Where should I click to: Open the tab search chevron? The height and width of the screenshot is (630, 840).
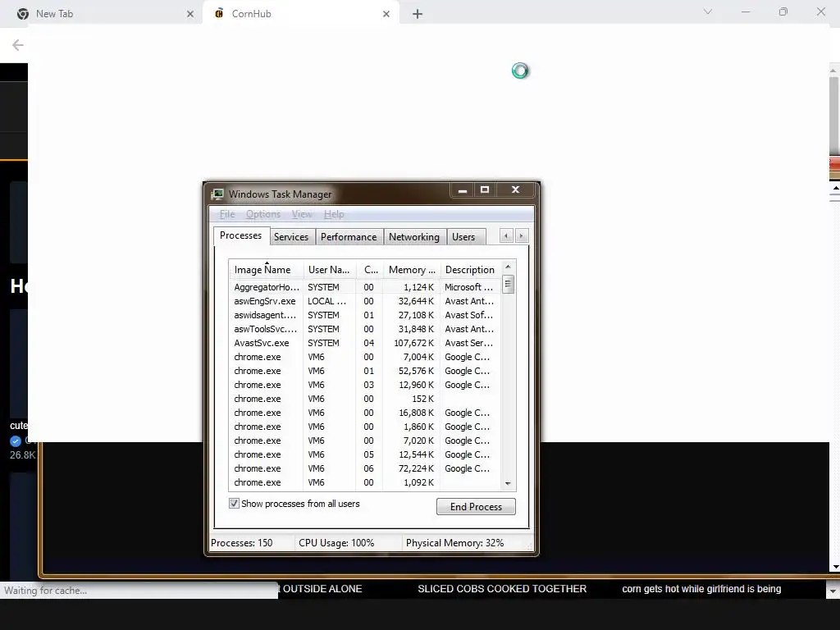coord(708,11)
